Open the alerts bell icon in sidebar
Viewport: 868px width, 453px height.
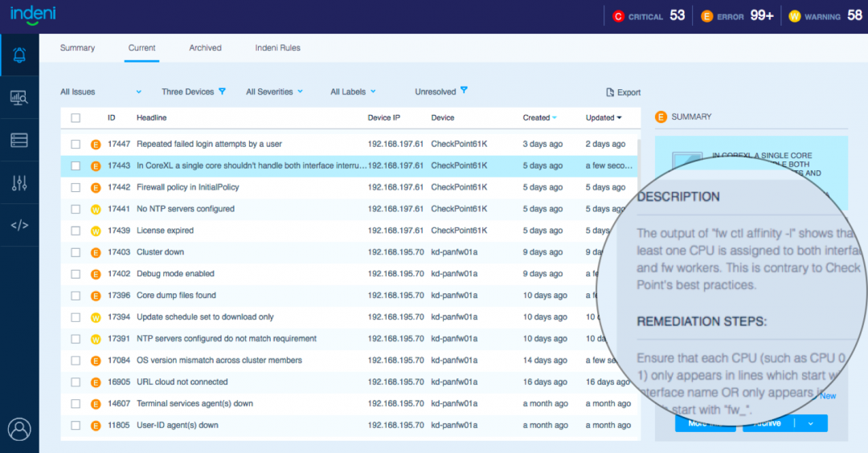19,55
